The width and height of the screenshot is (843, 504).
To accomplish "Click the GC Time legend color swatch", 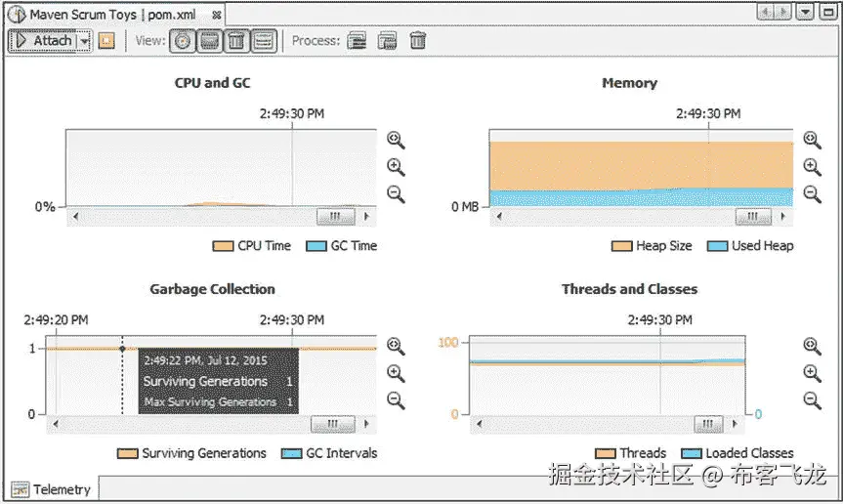I will [x=316, y=246].
